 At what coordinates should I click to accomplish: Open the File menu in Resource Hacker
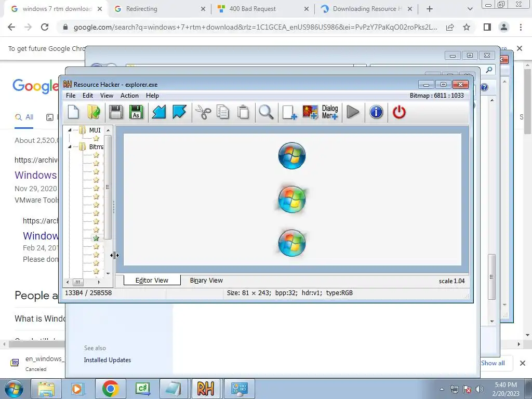tap(71, 96)
